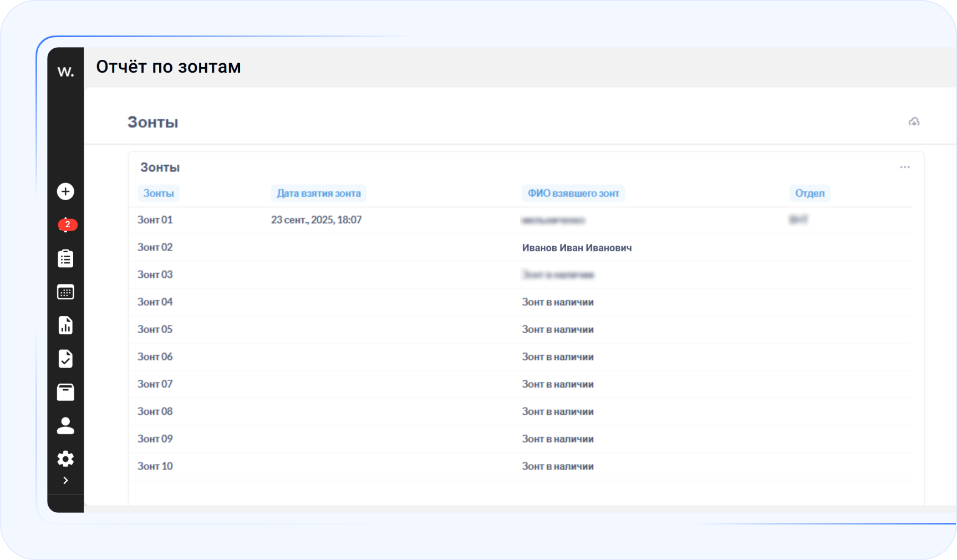Click the Иванов Иван Иванович cell

[x=577, y=248]
